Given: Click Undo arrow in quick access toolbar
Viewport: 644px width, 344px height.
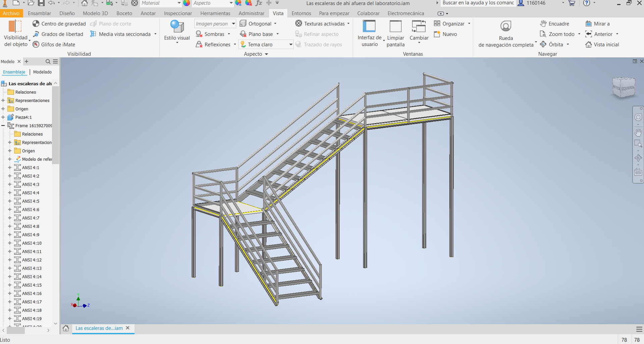Looking at the screenshot, I should click(51, 3).
